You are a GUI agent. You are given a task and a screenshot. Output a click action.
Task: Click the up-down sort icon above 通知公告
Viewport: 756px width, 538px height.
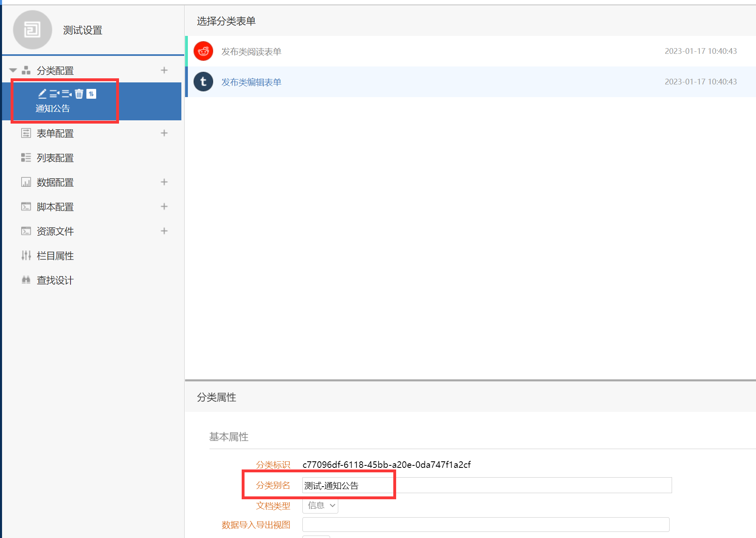pyautogui.click(x=91, y=94)
